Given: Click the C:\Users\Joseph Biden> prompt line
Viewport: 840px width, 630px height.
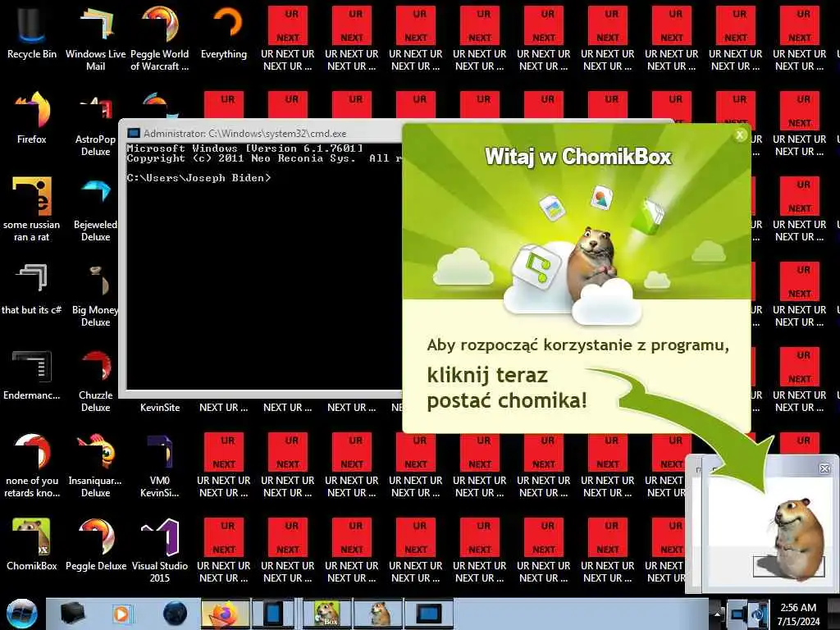Looking at the screenshot, I should (x=199, y=178).
